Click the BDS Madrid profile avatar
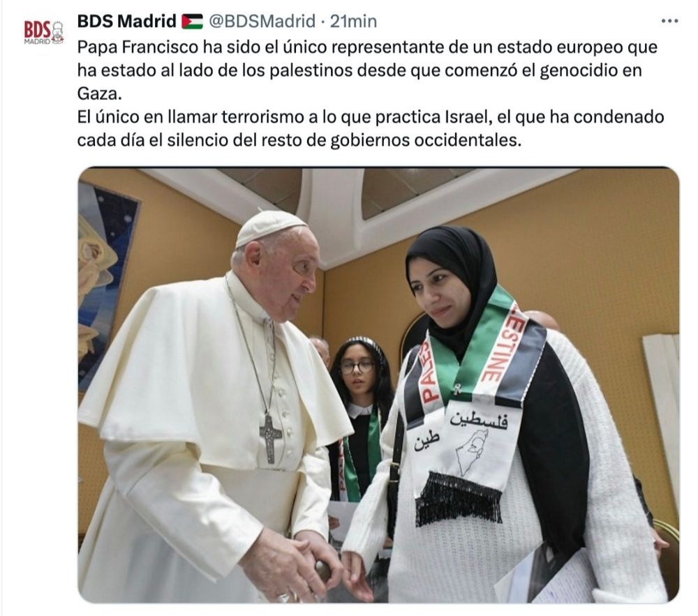The height and width of the screenshot is (616, 698). coord(43,32)
